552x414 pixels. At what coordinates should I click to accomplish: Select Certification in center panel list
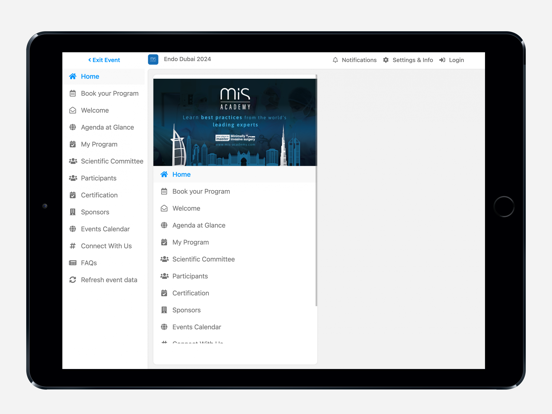[x=190, y=293]
